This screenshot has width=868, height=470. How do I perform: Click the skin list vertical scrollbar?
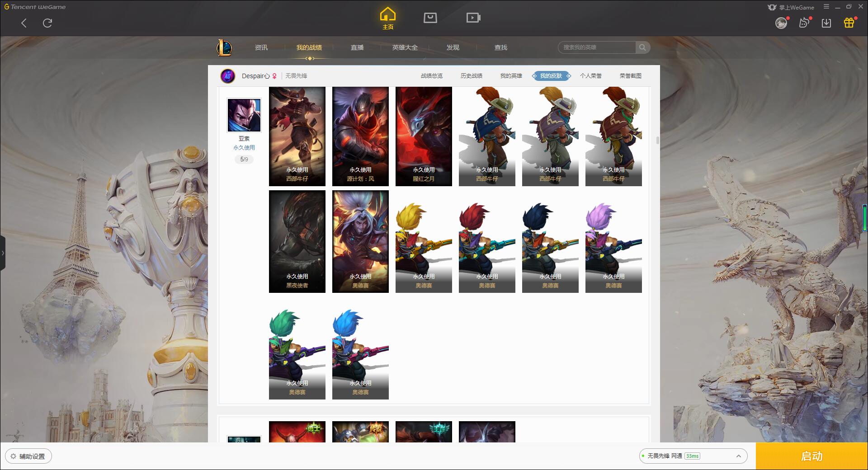pos(657,141)
